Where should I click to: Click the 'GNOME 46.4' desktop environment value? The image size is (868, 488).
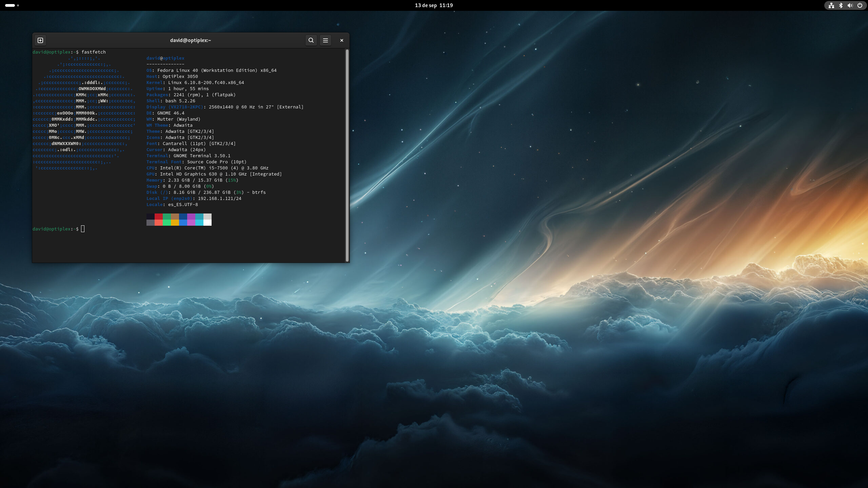[171, 113]
